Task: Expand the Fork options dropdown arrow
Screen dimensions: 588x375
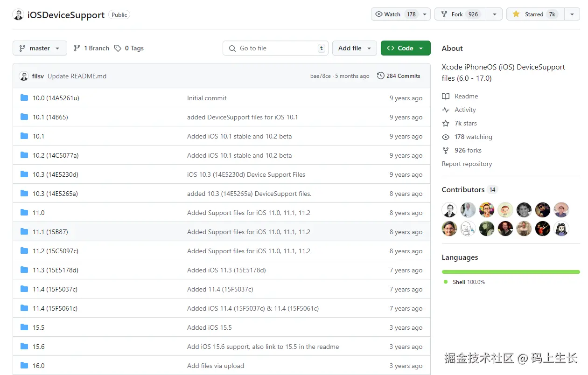Action: [x=495, y=14]
